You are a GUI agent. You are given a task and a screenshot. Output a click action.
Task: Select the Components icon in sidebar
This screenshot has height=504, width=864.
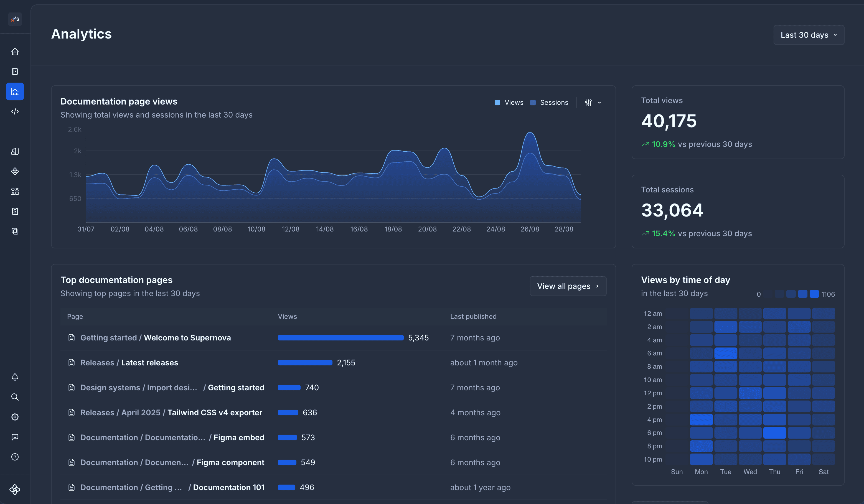[x=15, y=171]
